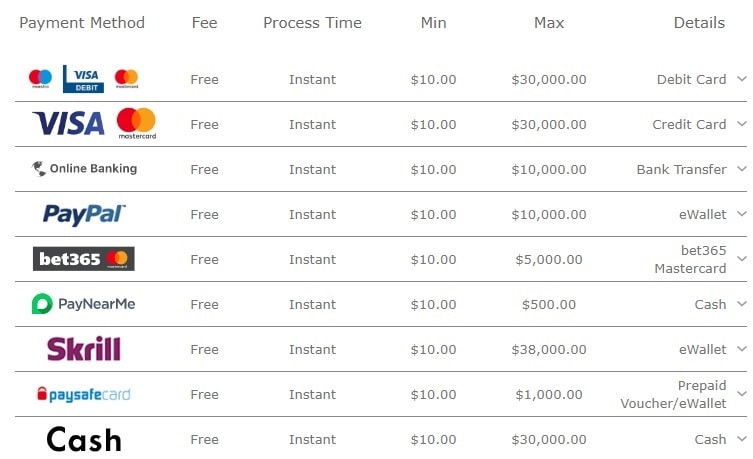This screenshot has width=753, height=459.
Task: Click the Skrill logo
Action: [84, 349]
